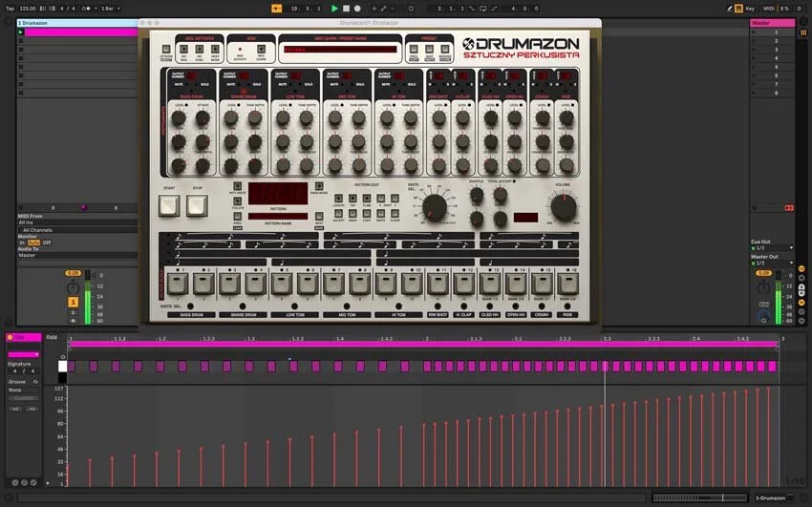Viewport: 812px width, 507px height.
Task: Open the All Channels dropdown
Action: click(77, 230)
